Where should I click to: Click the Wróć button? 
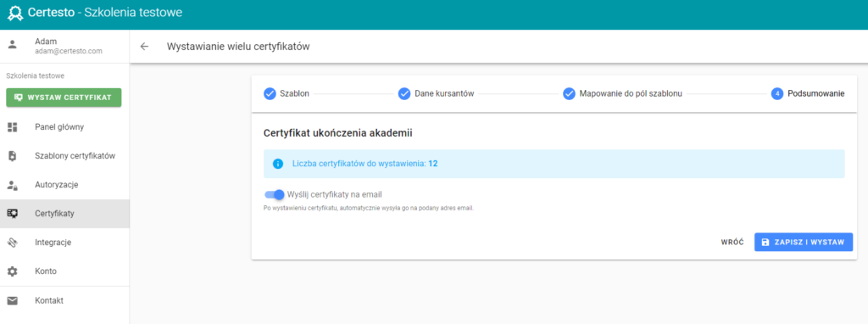tap(732, 243)
